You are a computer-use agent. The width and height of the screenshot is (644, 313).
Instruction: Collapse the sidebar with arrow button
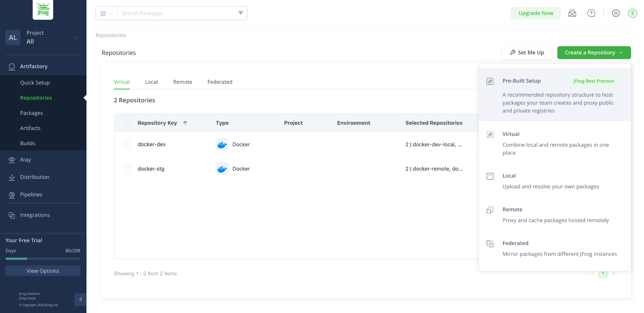pyautogui.click(x=80, y=299)
